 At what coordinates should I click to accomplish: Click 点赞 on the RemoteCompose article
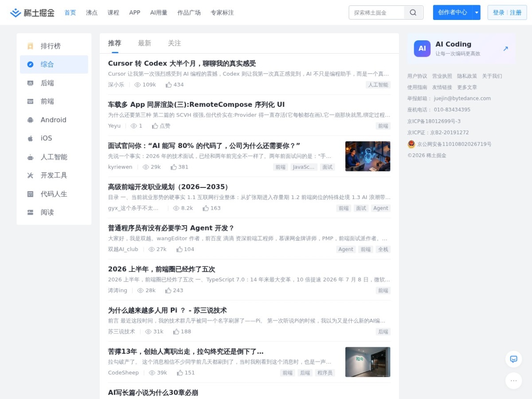[161, 126]
